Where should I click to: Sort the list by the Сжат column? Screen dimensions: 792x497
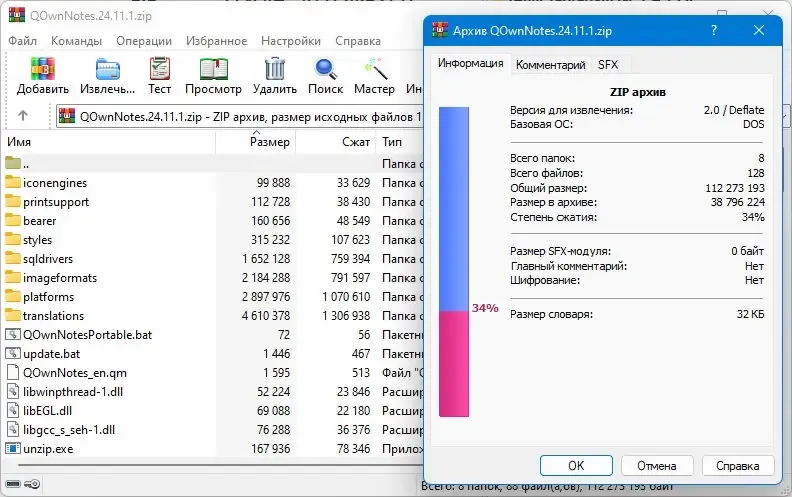(x=335, y=142)
